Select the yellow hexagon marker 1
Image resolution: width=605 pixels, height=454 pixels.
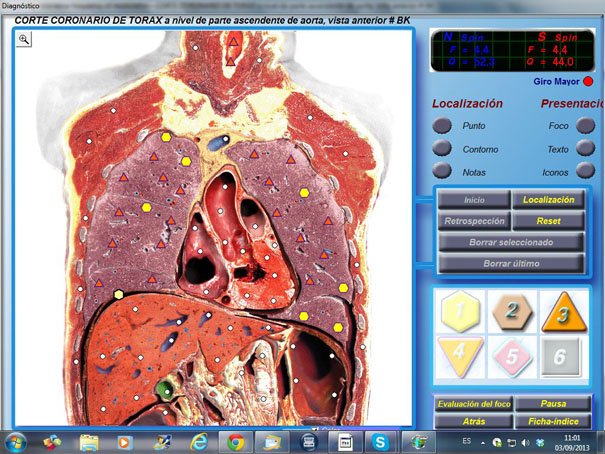459,312
